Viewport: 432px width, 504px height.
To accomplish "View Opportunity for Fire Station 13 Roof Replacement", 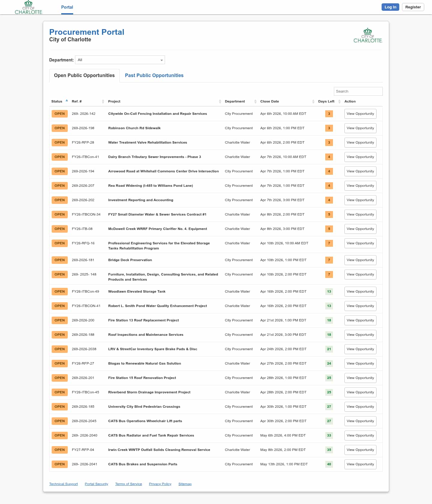I will [x=360, y=321].
